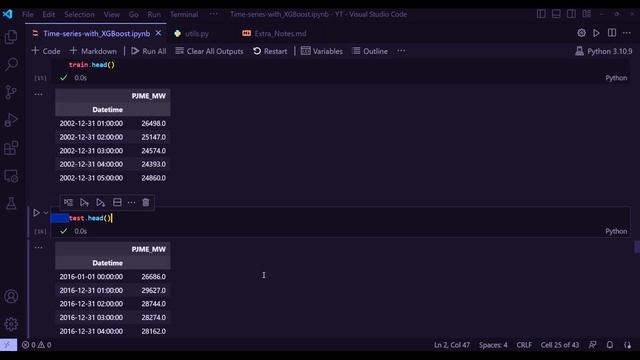The width and height of the screenshot is (640, 360).
Task: Open notebook settings gear in editor title
Action: click(581, 33)
